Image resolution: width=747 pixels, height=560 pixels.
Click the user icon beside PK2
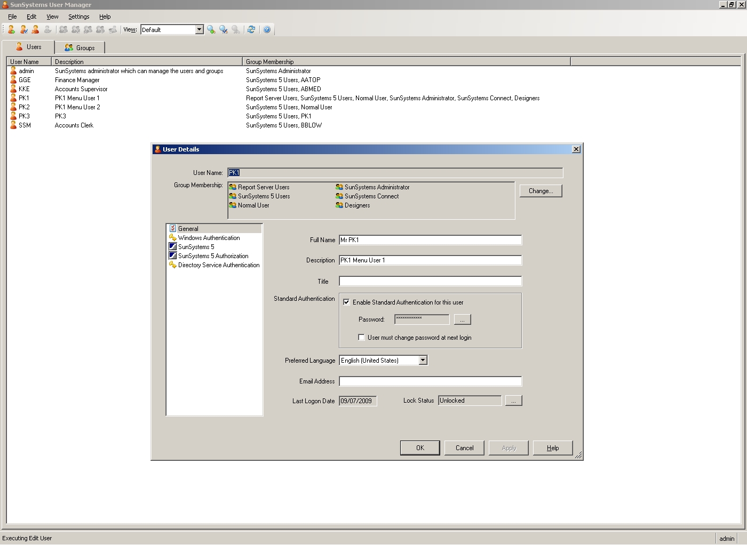coord(13,107)
